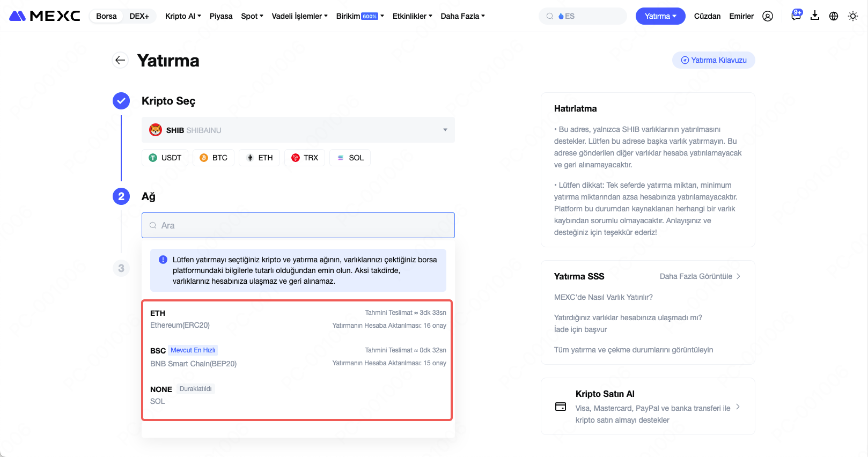The width and height of the screenshot is (868, 457).
Task: Click the 600% badge beside Birikim
Action: point(370,16)
